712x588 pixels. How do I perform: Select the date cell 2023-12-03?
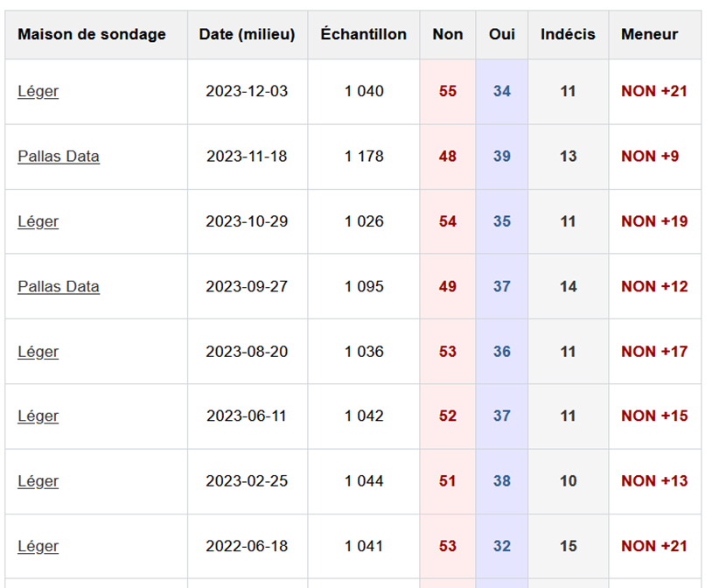coord(247,91)
